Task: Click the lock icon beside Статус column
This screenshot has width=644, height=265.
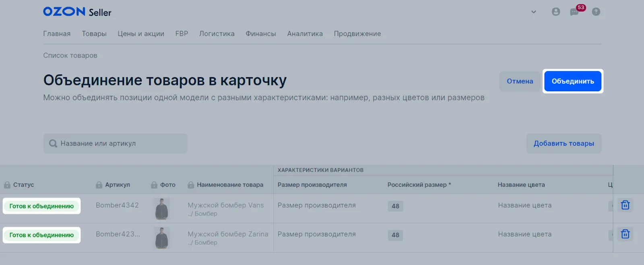Action: coord(7,185)
